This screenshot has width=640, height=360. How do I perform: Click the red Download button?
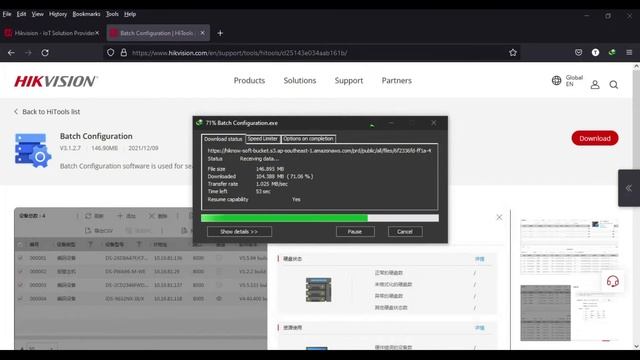[x=595, y=138]
